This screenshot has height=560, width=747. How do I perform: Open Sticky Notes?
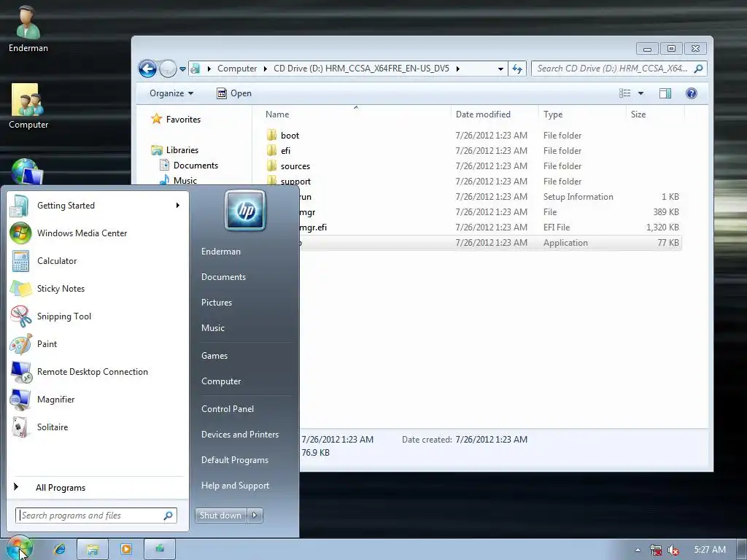(97, 289)
